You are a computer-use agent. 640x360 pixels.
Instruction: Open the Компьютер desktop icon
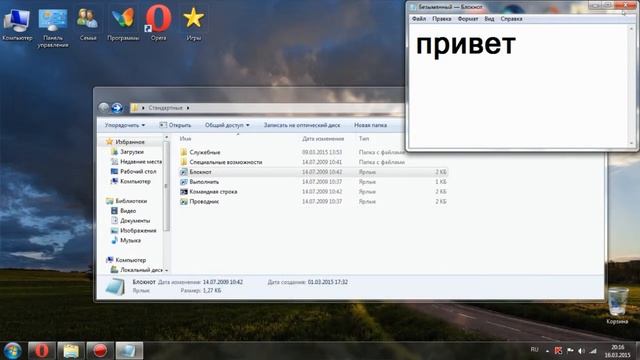click(17, 24)
